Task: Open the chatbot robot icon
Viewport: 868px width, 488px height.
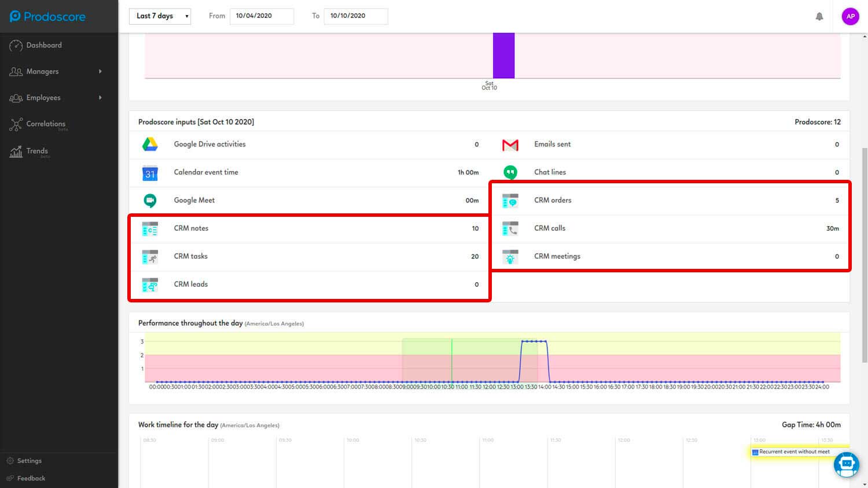Action: click(x=846, y=464)
